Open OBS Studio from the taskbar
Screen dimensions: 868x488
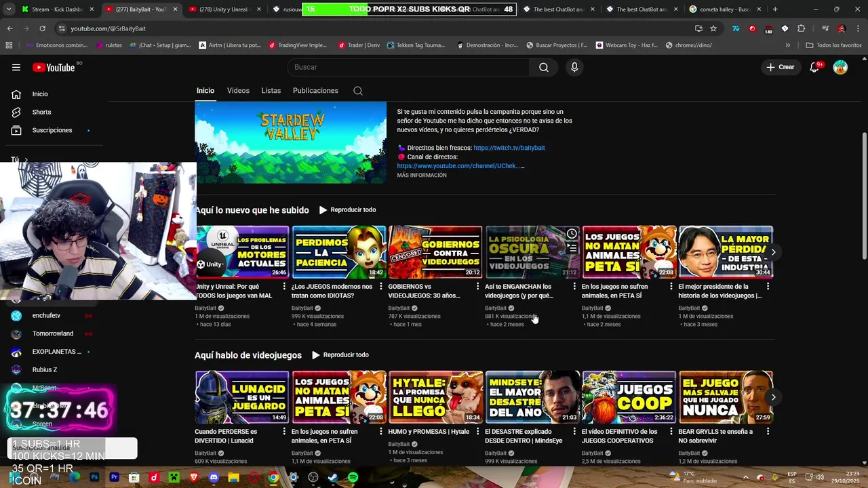pos(313,477)
